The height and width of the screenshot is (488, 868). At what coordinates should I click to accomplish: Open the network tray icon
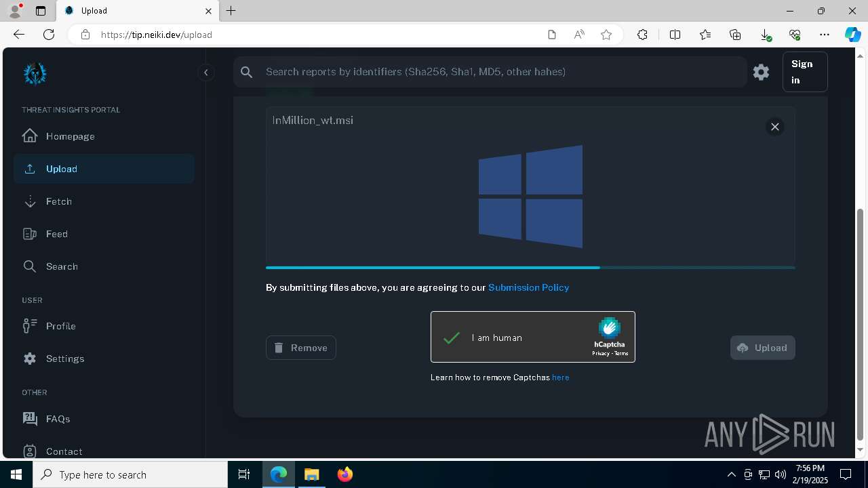point(764,474)
